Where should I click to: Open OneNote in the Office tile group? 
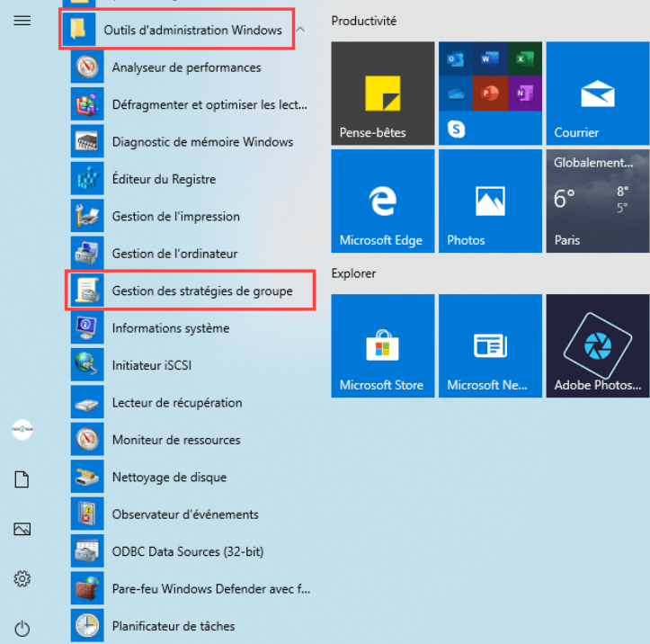pos(525,94)
